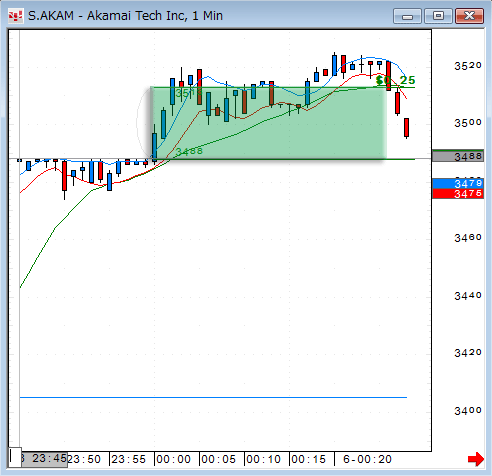Click the 3440 price axis label

[x=468, y=295]
